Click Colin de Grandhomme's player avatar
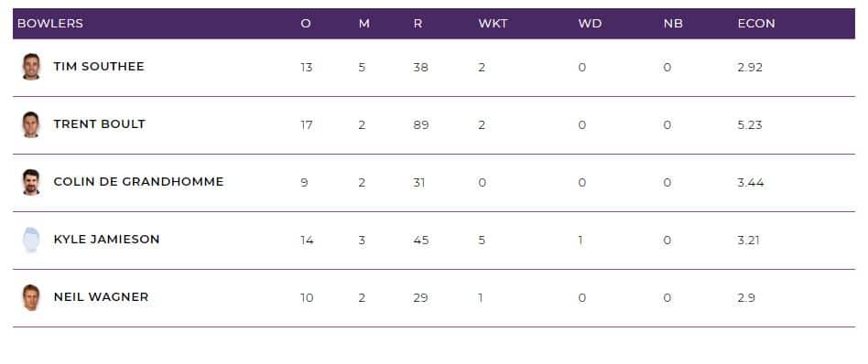 click(31, 182)
